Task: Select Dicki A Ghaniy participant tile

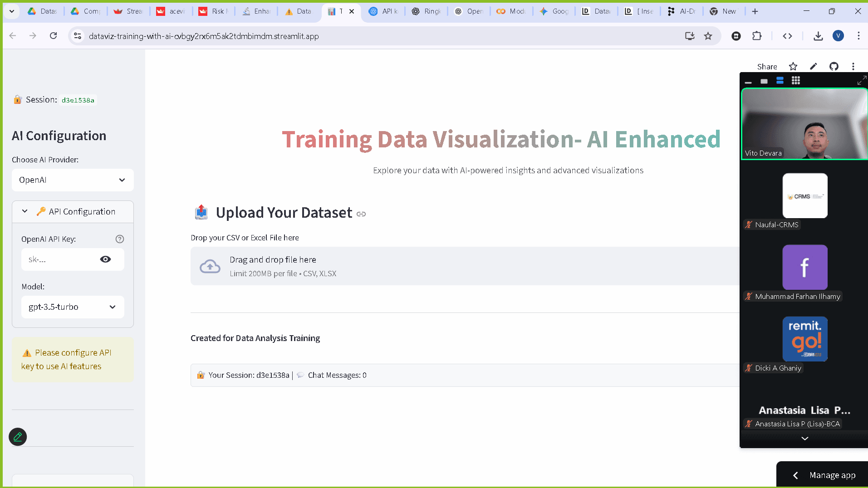Action: tap(804, 339)
